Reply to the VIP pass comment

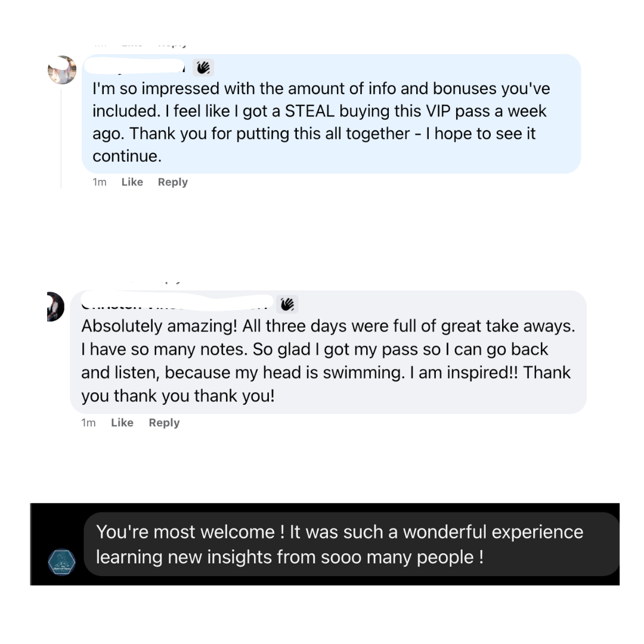[172, 182]
